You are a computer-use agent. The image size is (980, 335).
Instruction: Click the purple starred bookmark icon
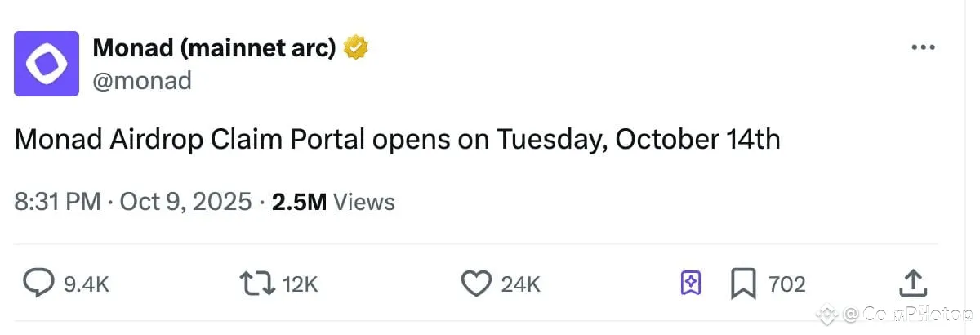[x=690, y=284]
